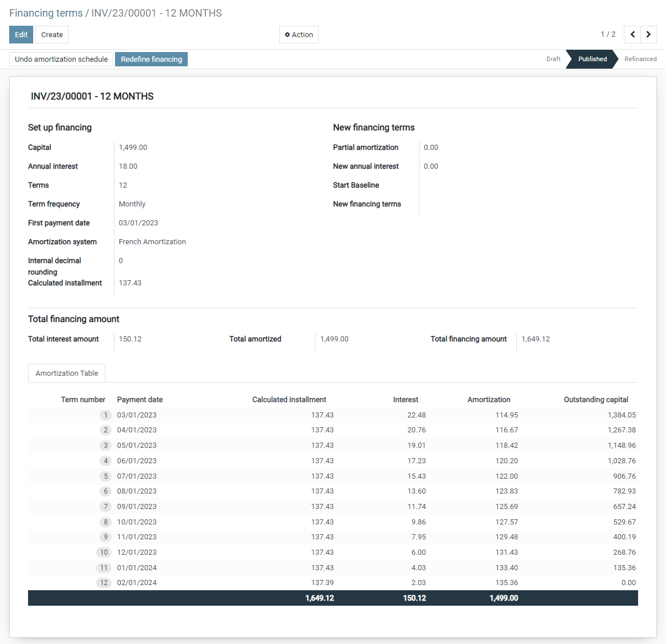
Task: Click the record counter showing 1/2
Action: [608, 34]
